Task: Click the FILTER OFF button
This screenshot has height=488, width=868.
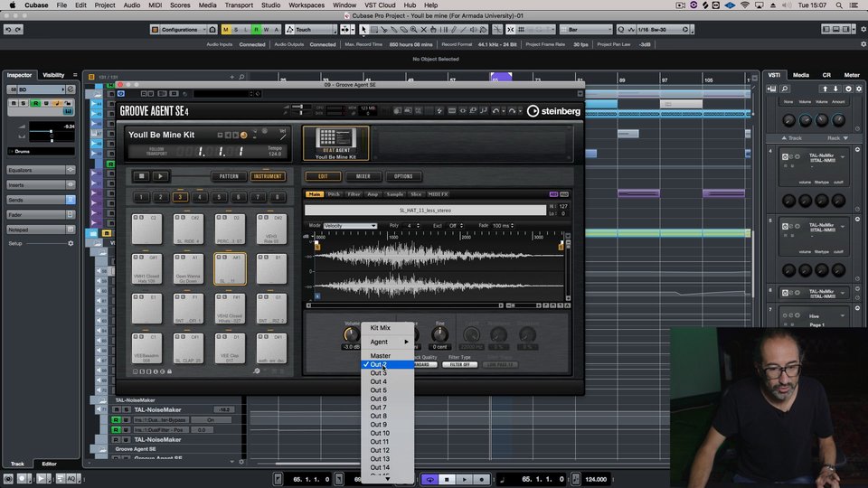Action: point(459,365)
